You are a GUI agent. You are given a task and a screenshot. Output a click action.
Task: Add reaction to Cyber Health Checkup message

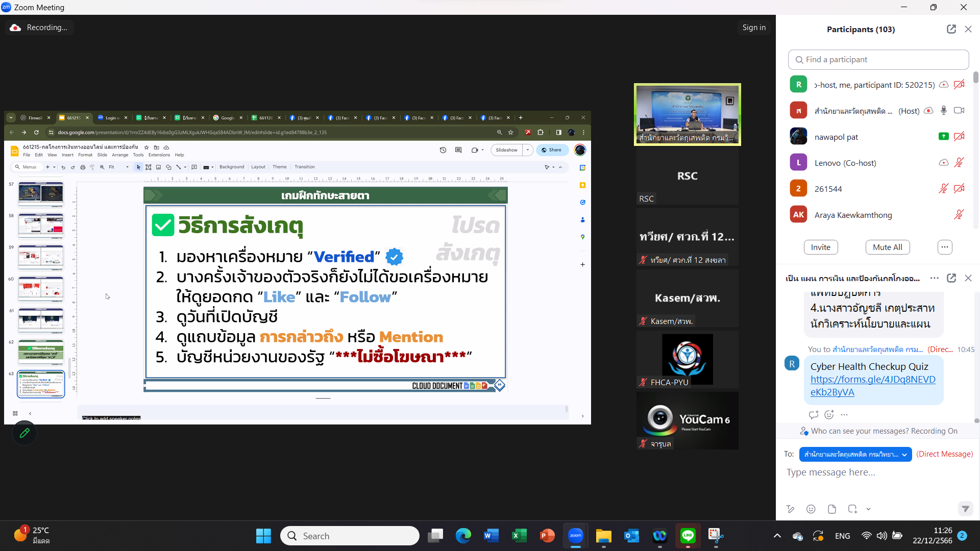coord(829,414)
